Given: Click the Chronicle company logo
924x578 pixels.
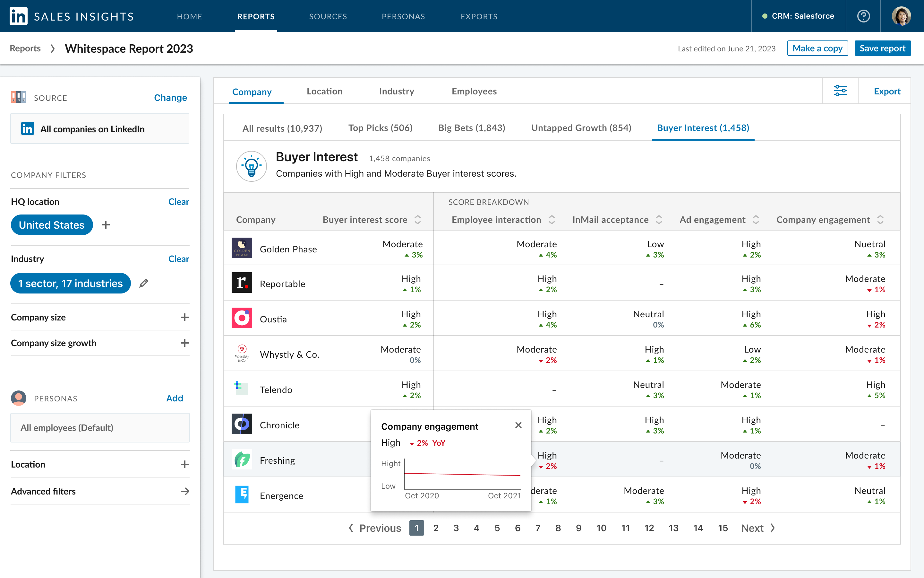Looking at the screenshot, I should [242, 424].
